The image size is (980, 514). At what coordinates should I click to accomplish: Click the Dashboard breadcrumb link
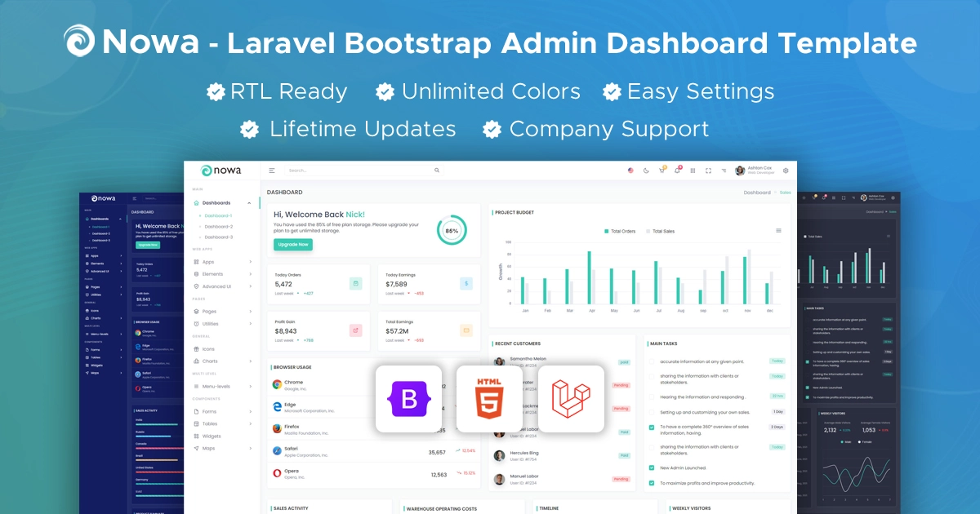[x=757, y=193]
